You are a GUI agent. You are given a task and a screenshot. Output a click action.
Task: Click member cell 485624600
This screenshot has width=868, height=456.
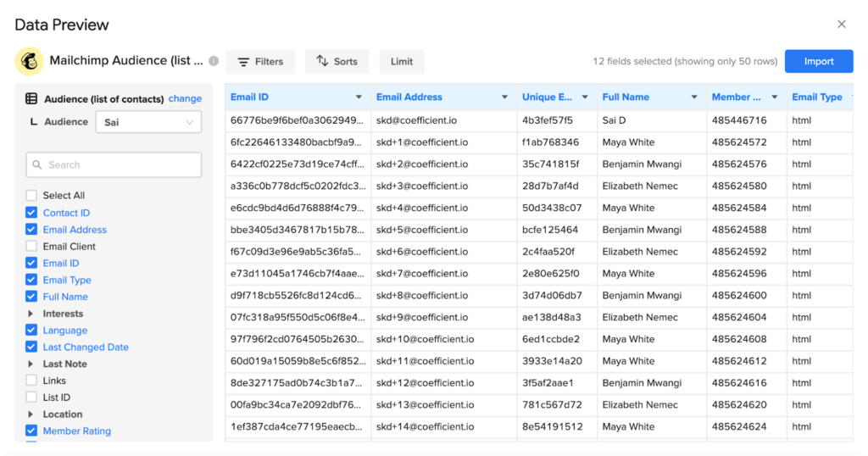pos(747,296)
